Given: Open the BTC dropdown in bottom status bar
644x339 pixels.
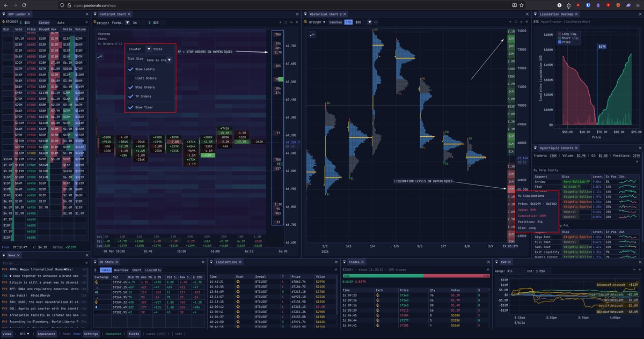Looking at the screenshot, I should tap(25, 334).
